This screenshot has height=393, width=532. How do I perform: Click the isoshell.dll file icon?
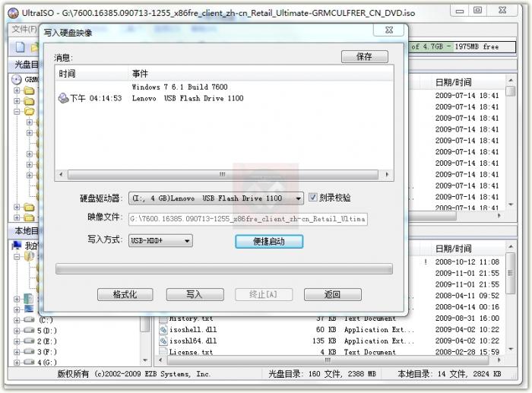click(x=163, y=330)
